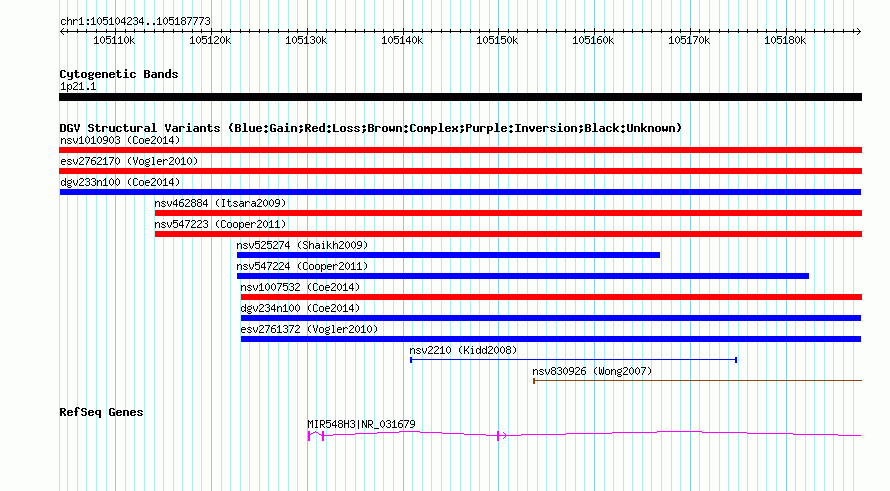Select the nsv547223 (Cooper2011) red bar

(x=508, y=234)
